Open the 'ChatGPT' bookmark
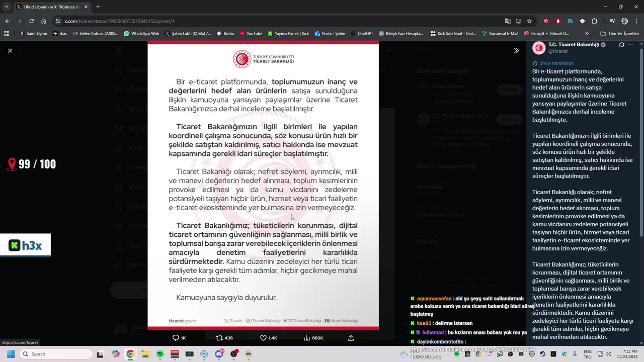This screenshot has height=362, width=644. (x=362, y=34)
